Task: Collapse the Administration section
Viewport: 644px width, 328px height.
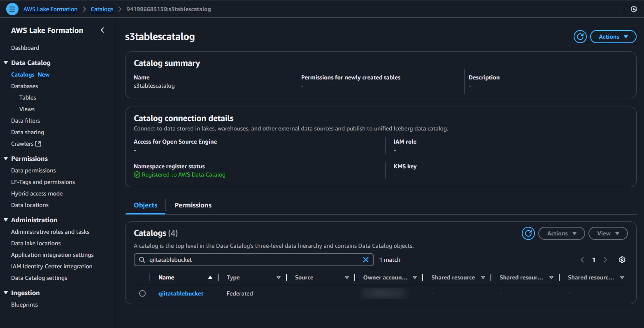Action: [6, 220]
